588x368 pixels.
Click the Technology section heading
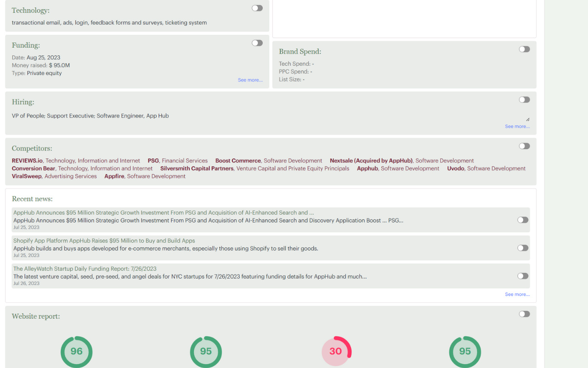(x=31, y=10)
